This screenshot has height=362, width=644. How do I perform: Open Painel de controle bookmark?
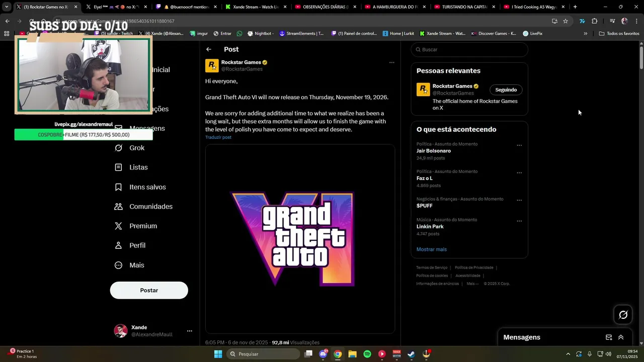354,34
